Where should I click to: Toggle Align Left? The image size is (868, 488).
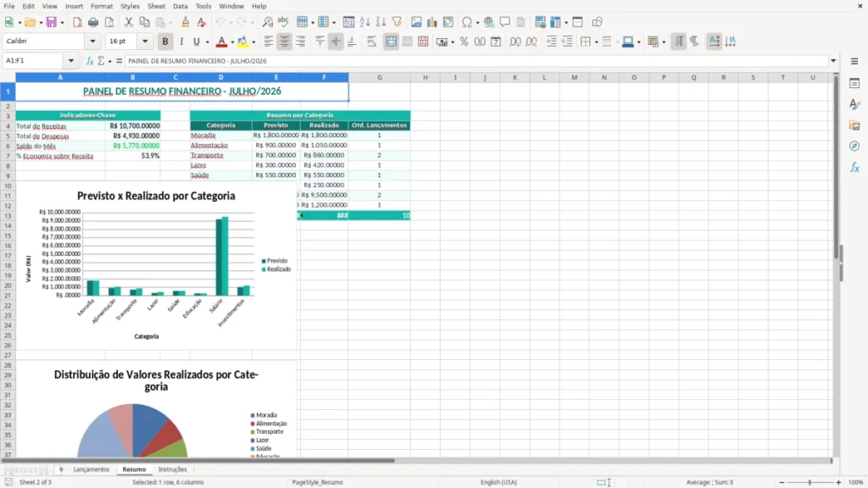tap(269, 42)
